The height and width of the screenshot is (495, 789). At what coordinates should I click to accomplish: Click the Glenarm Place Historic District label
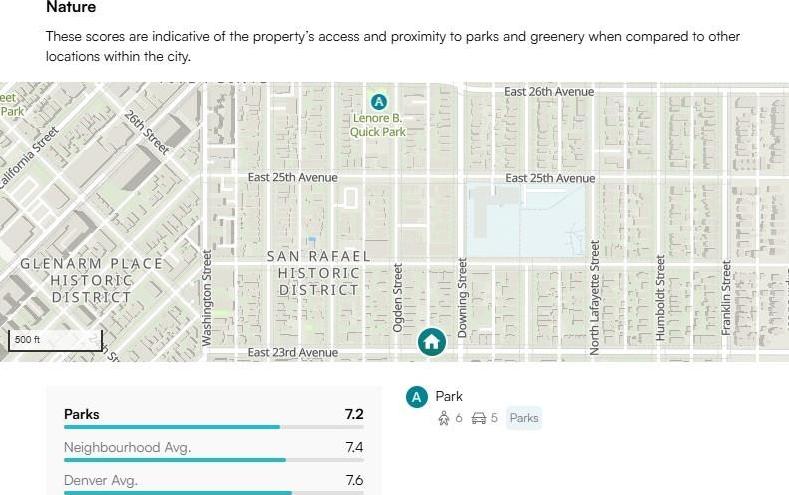pos(92,280)
